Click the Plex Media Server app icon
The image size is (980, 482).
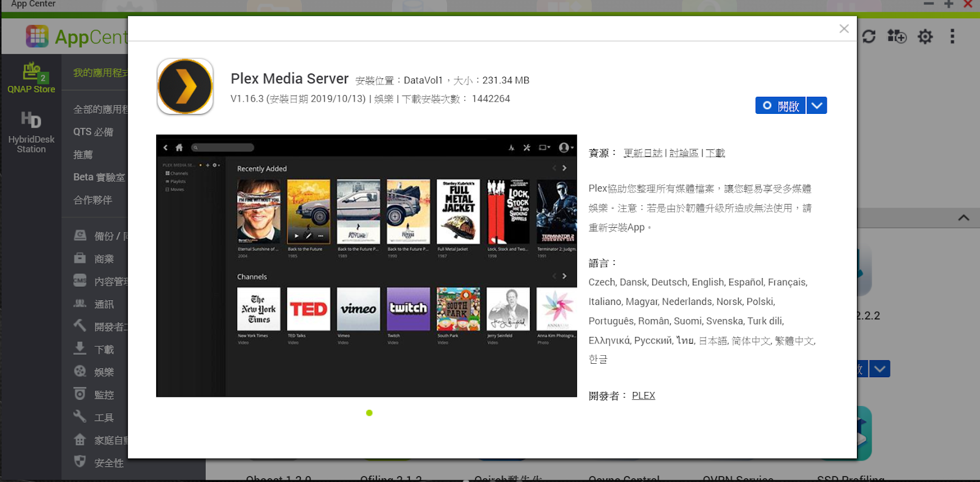(x=185, y=86)
